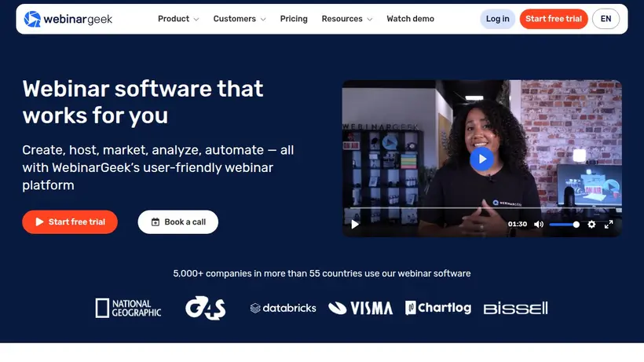Expand the Product menu
The image size is (644, 362).
[178, 19]
